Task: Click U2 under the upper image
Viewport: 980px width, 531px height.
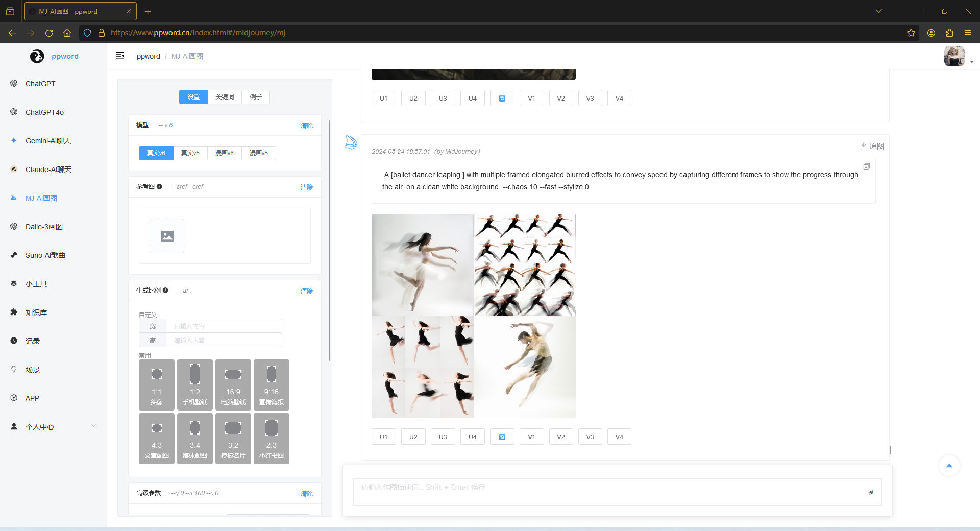Action: pos(413,99)
